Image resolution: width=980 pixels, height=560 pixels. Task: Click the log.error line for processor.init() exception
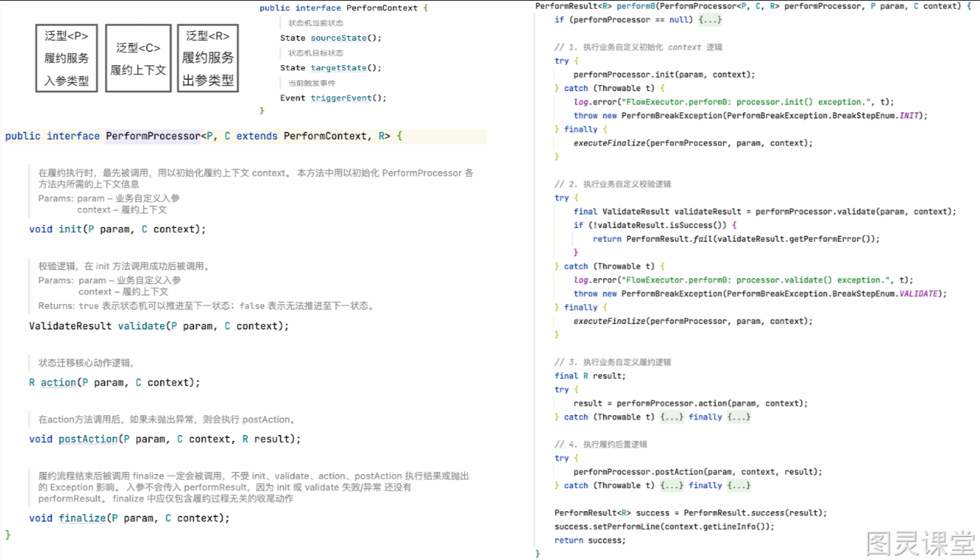pyautogui.click(x=734, y=102)
